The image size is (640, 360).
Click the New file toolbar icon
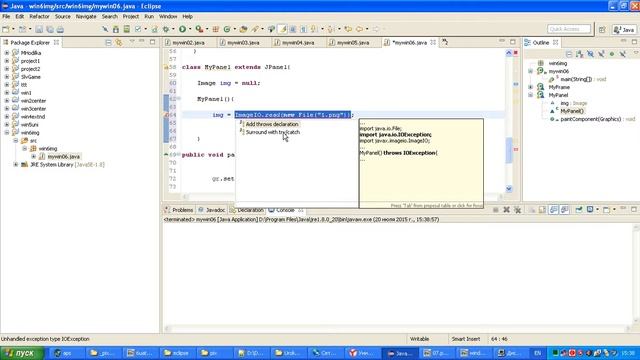tap(6, 29)
